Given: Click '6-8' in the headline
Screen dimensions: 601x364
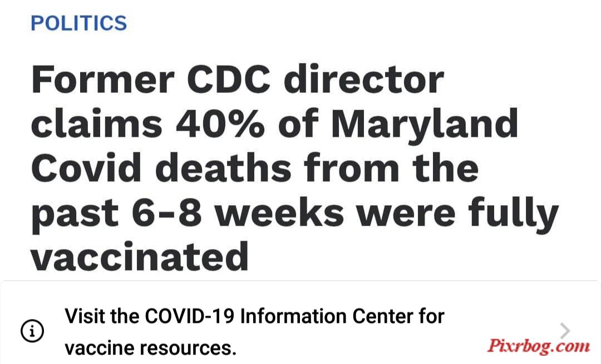Looking at the screenshot, I should (167, 212).
